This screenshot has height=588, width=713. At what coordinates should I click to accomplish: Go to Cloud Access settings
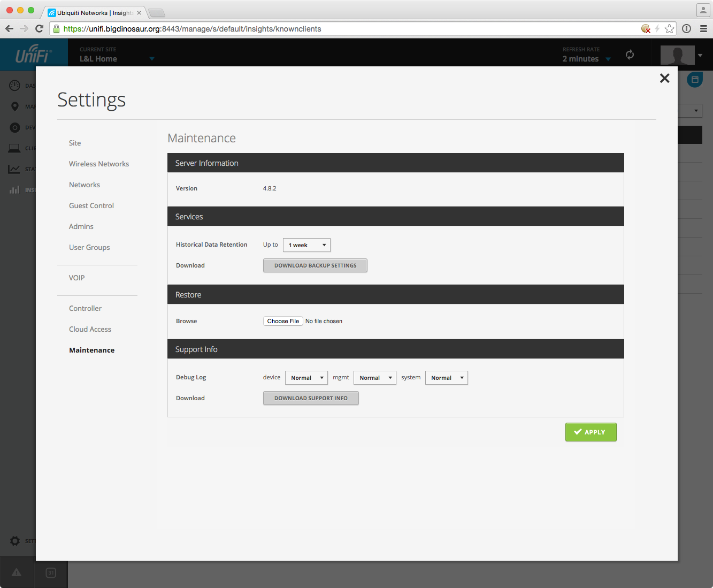(x=90, y=329)
